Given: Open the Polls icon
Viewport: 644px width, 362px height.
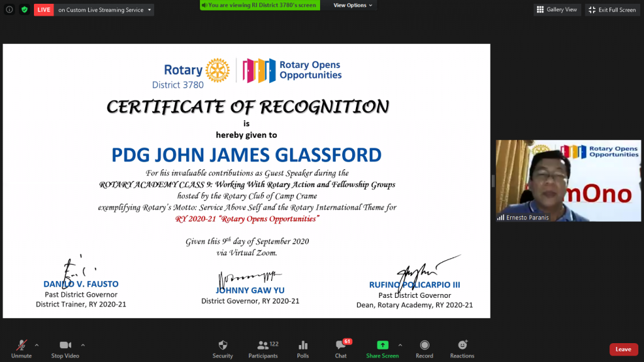Looking at the screenshot, I should tap(303, 349).
